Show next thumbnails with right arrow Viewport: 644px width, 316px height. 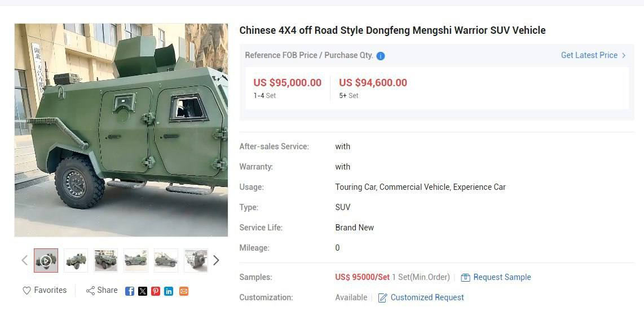[216, 260]
